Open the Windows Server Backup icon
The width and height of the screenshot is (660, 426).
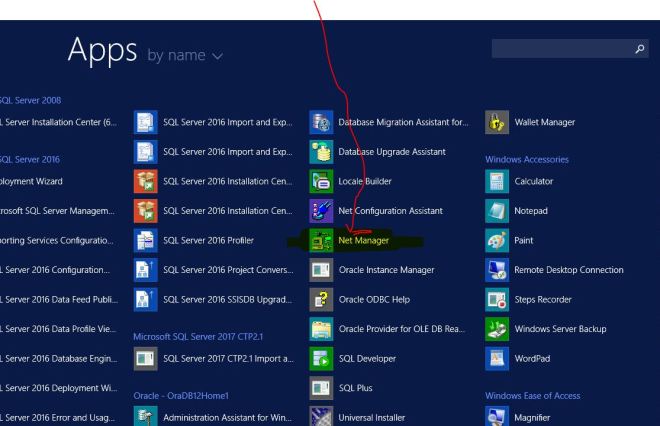click(496, 328)
